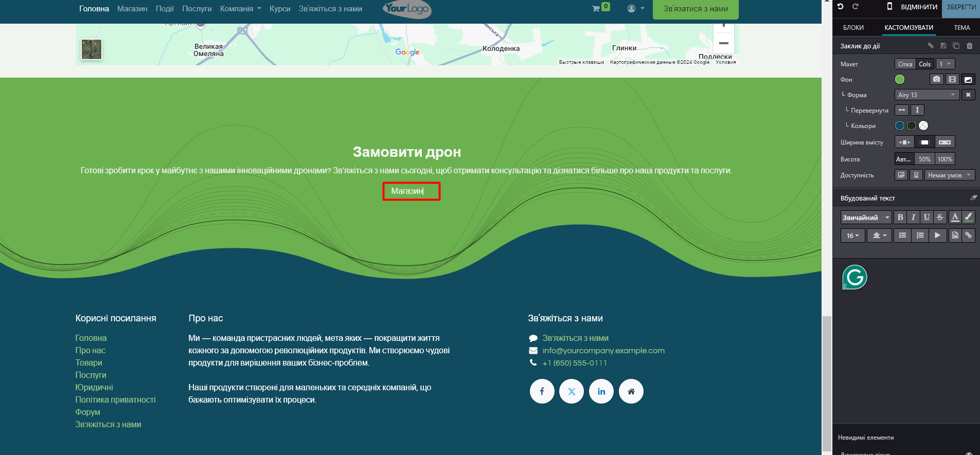
Task: Open the shopping cart icon in the header
Action: point(596,9)
